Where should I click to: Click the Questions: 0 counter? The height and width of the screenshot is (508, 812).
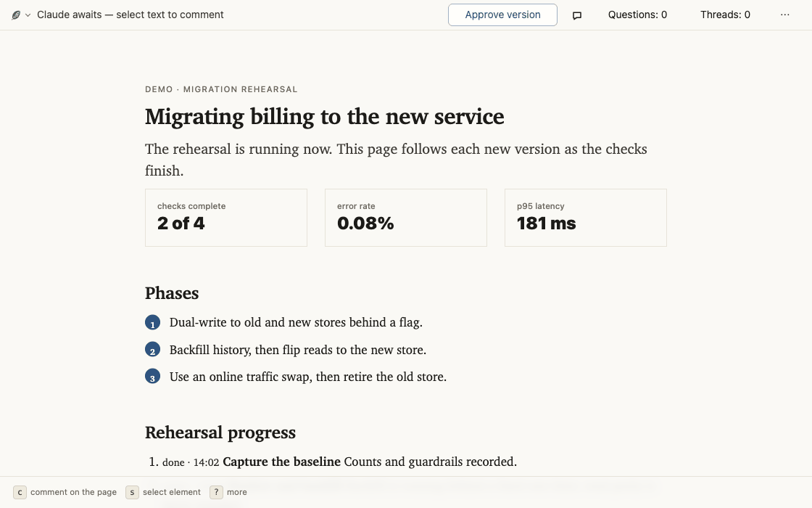tap(637, 15)
